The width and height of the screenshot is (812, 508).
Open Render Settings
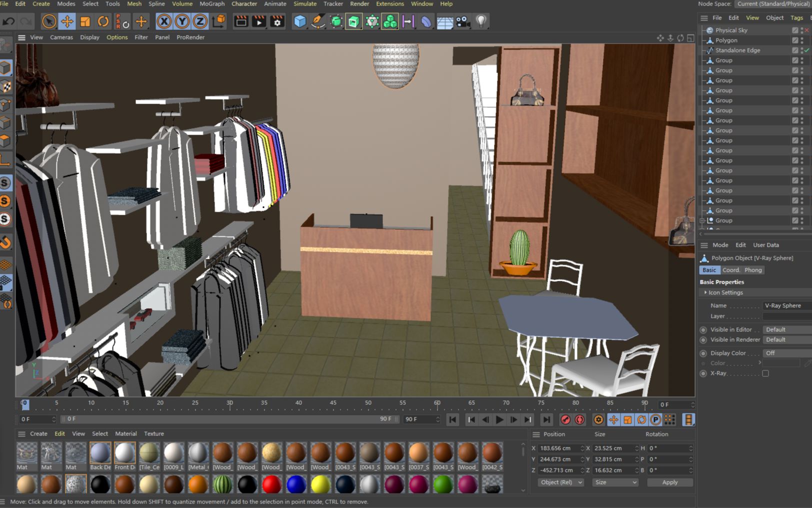coord(276,21)
